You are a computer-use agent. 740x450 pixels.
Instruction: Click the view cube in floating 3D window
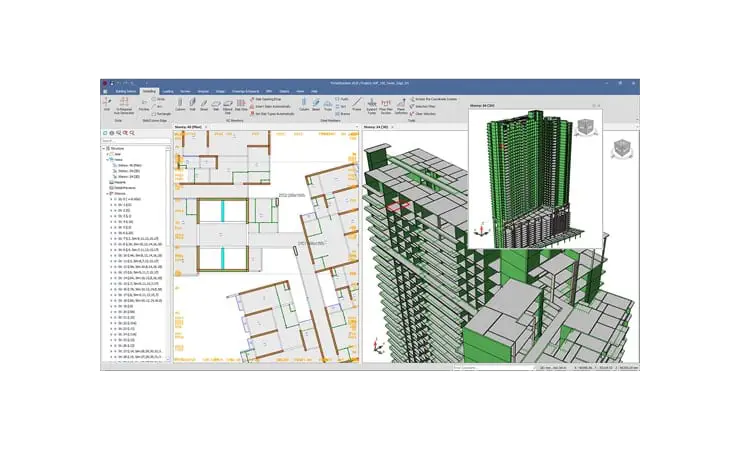click(586, 127)
